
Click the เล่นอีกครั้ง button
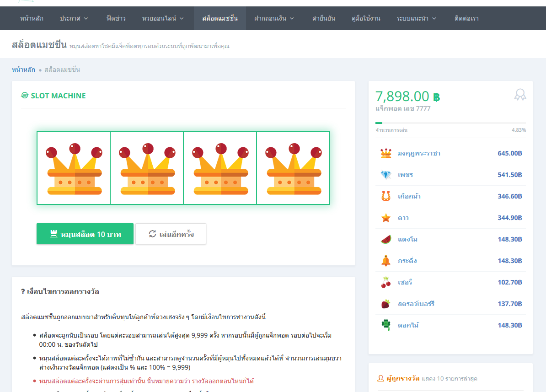[171, 234]
